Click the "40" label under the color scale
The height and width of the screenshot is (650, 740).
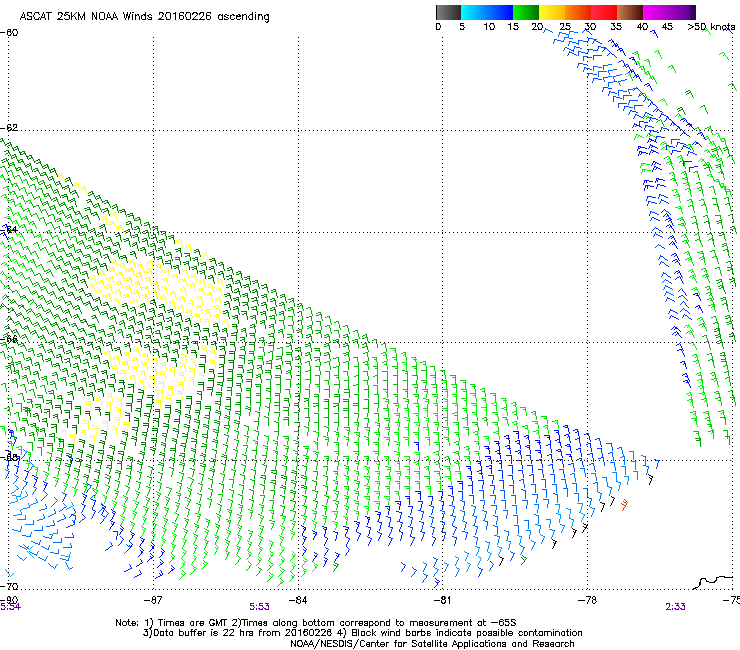642,27
